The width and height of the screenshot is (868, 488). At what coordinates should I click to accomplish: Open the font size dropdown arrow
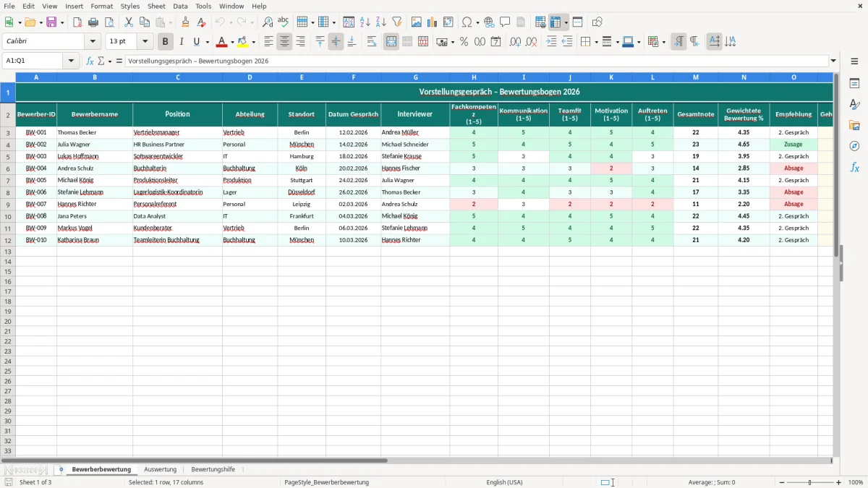[x=145, y=42]
